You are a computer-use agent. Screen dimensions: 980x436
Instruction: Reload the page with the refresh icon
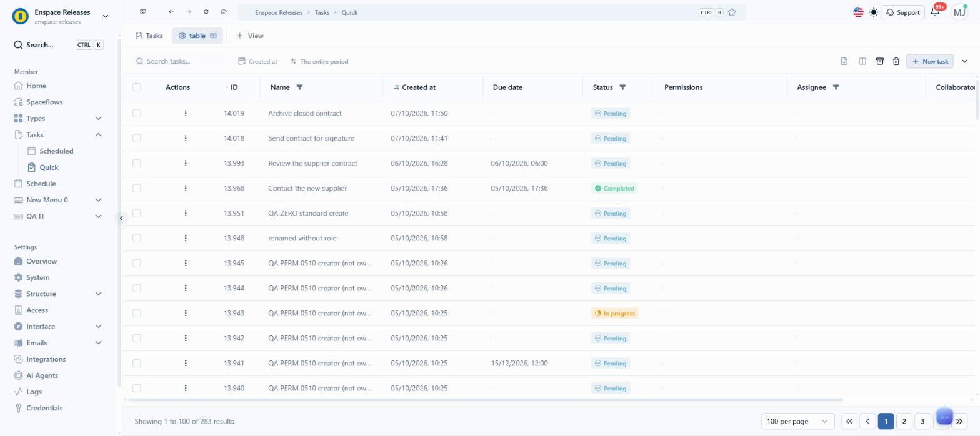click(206, 12)
